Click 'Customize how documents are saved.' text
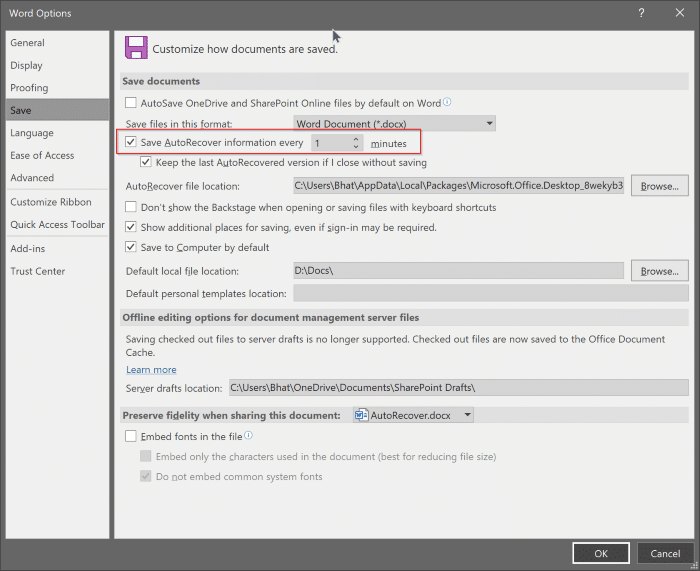This screenshot has height=571, width=700. click(x=245, y=49)
